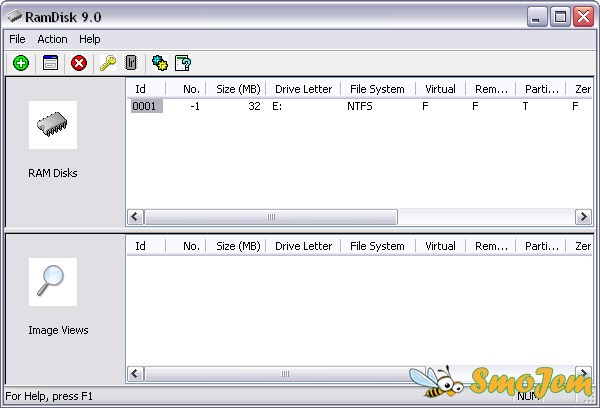Click the E: drive letter cell

pos(277,106)
